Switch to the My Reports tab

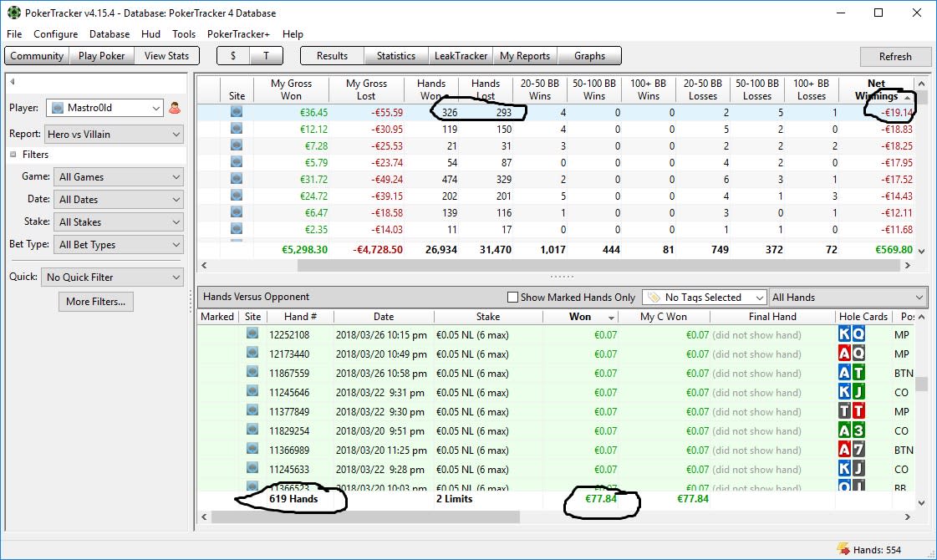(x=525, y=55)
